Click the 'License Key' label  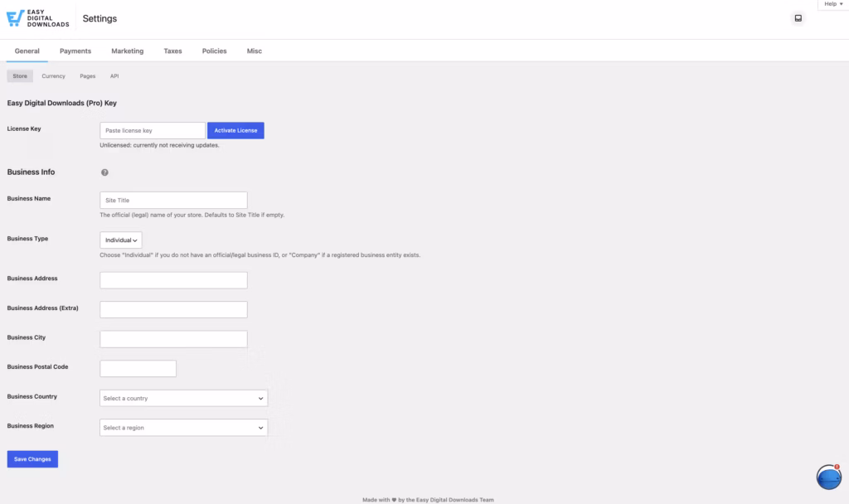24,128
